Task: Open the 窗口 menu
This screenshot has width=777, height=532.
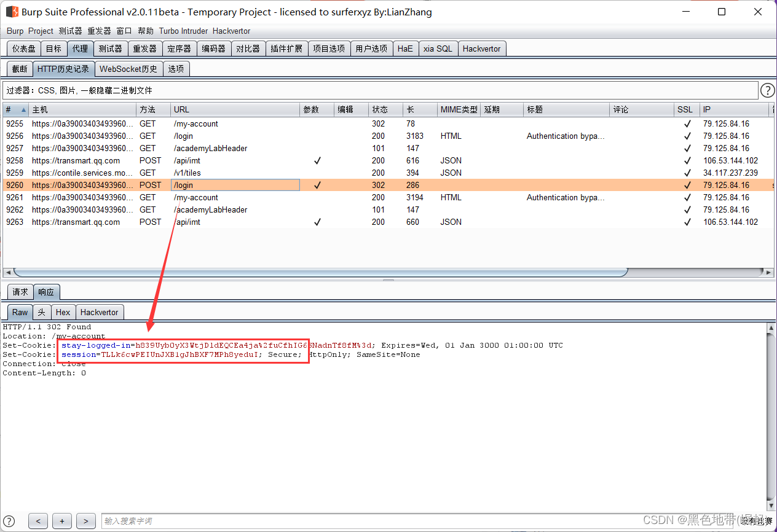Action: 124,31
